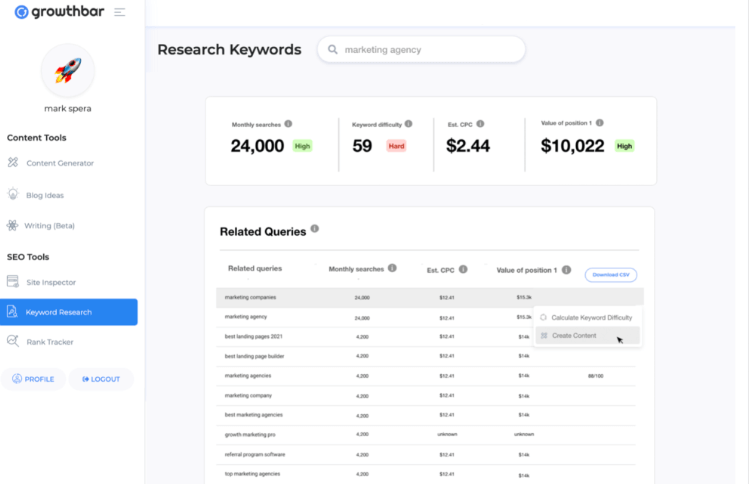749x484 pixels.
Task: Select growth marketing pro row
Action: tap(426, 435)
